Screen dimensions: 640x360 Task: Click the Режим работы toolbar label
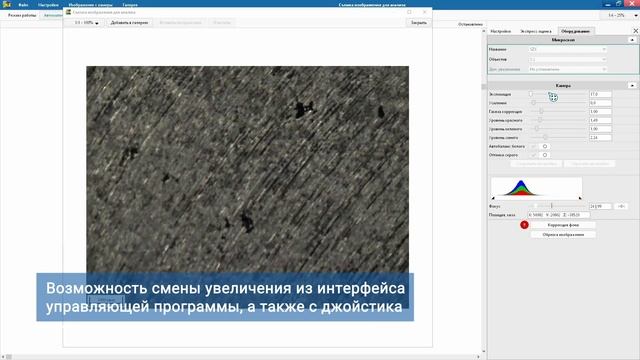coord(22,15)
